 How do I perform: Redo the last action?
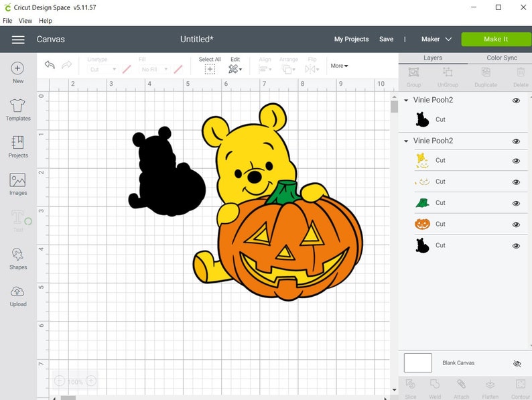click(x=67, y=64)
